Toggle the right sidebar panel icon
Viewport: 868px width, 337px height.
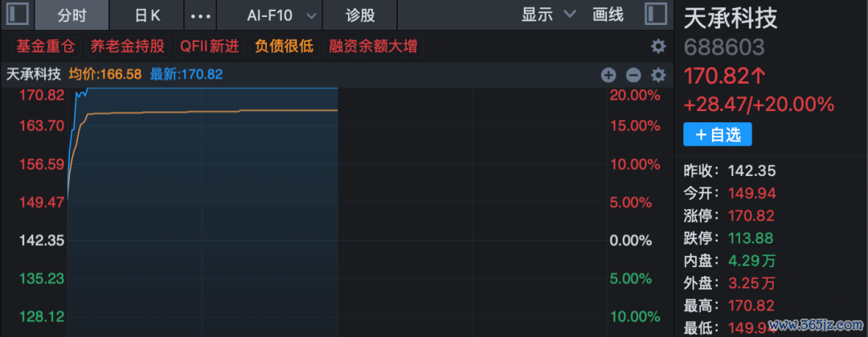[x=656, y=15]
